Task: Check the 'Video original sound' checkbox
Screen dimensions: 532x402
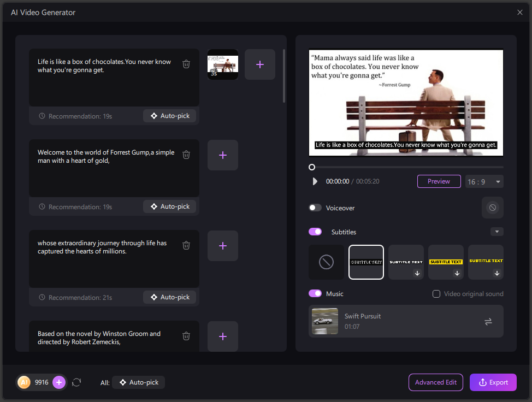Action: pyautogui.click(x=436, y=294)
